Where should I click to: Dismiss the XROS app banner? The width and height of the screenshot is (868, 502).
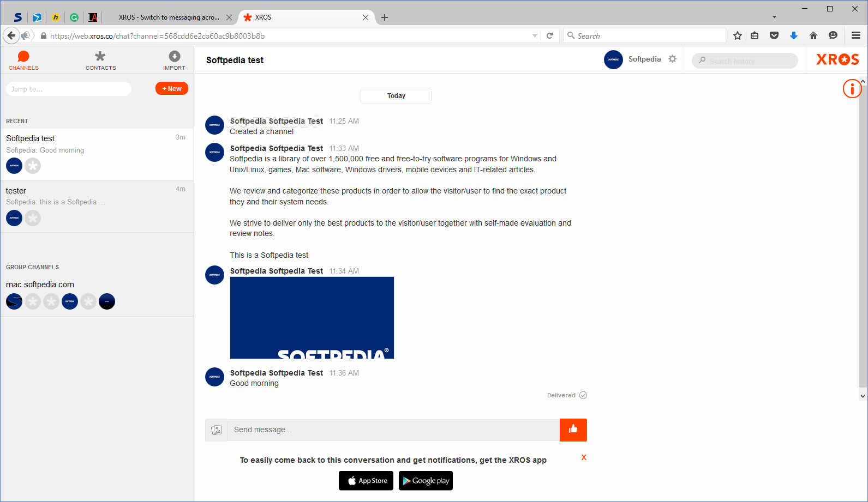584,457
